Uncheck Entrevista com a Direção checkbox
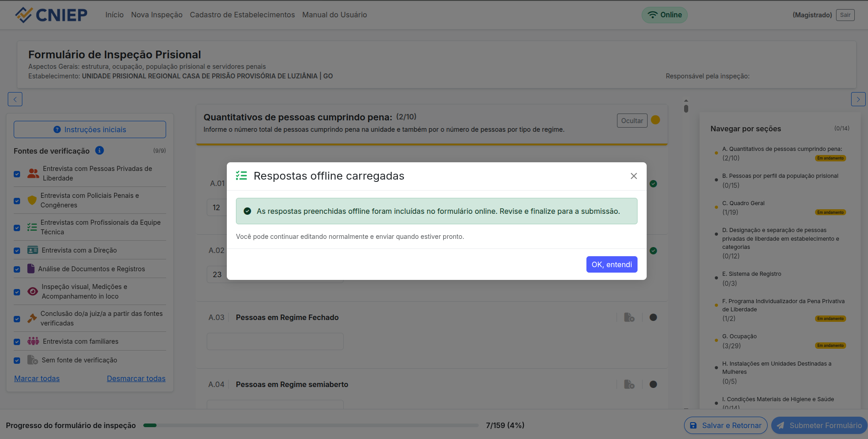Screen dimensions: 868x439 click(x=17, y=250)
